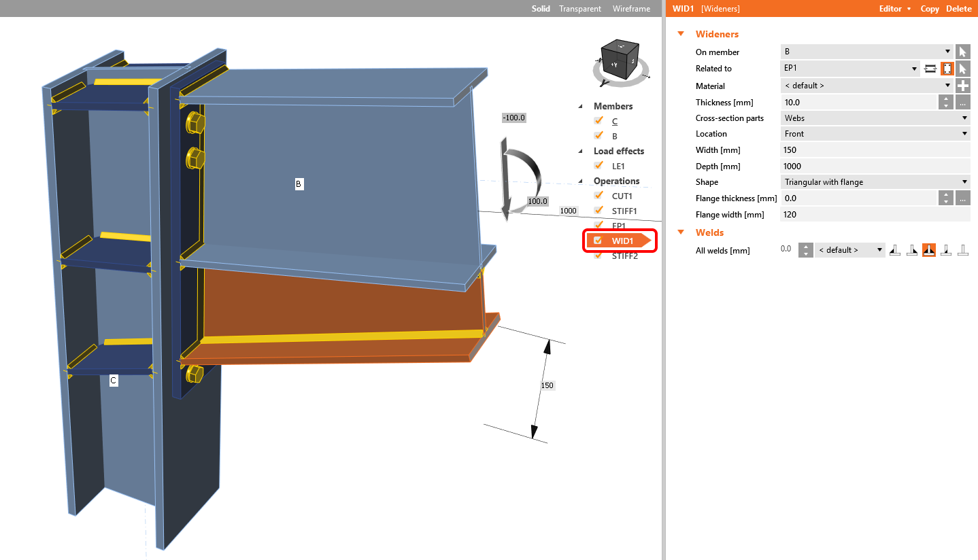
Task: Click the Copy button
Action: click(x=929, y=8)
